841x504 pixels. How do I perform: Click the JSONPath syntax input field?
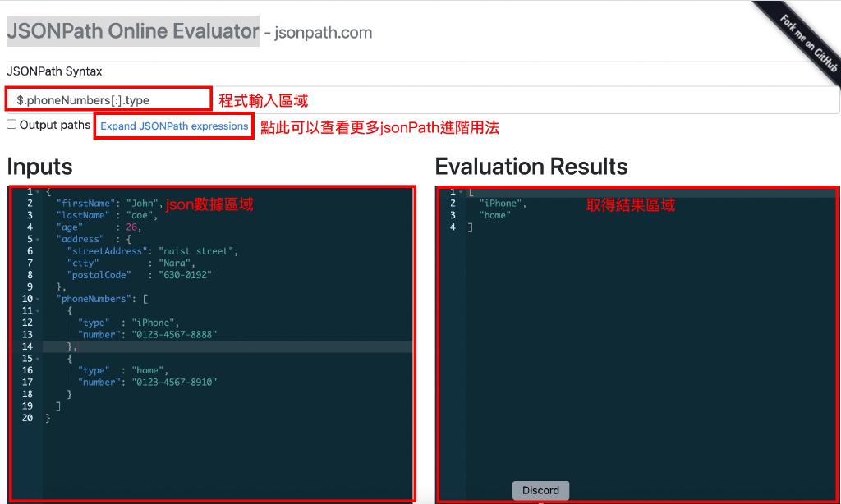tap(108, 99)
